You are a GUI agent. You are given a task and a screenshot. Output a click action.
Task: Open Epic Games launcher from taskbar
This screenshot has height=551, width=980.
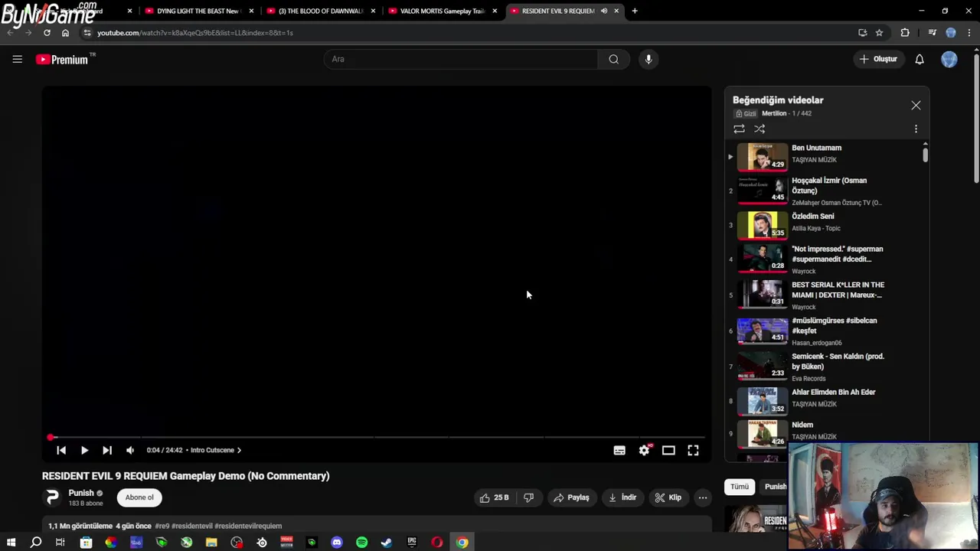tap(412, 543)
